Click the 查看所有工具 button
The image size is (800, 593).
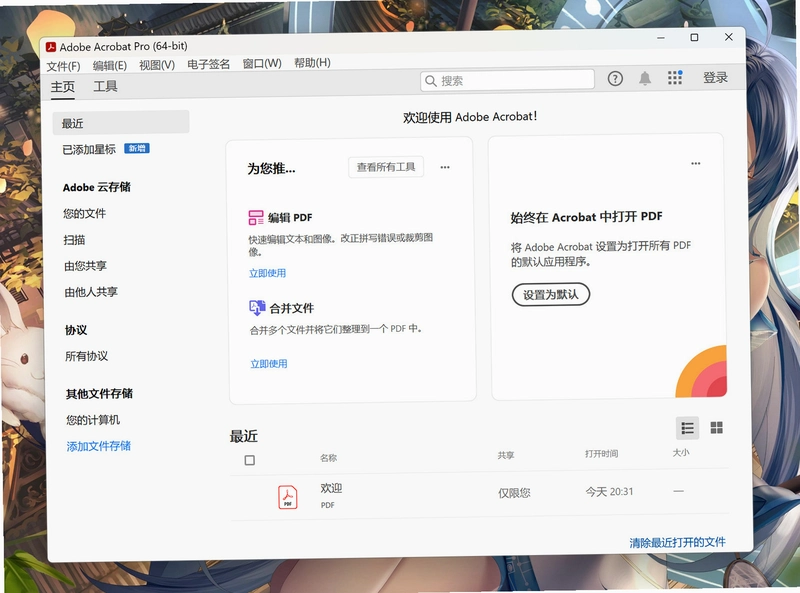coord(386,167)
